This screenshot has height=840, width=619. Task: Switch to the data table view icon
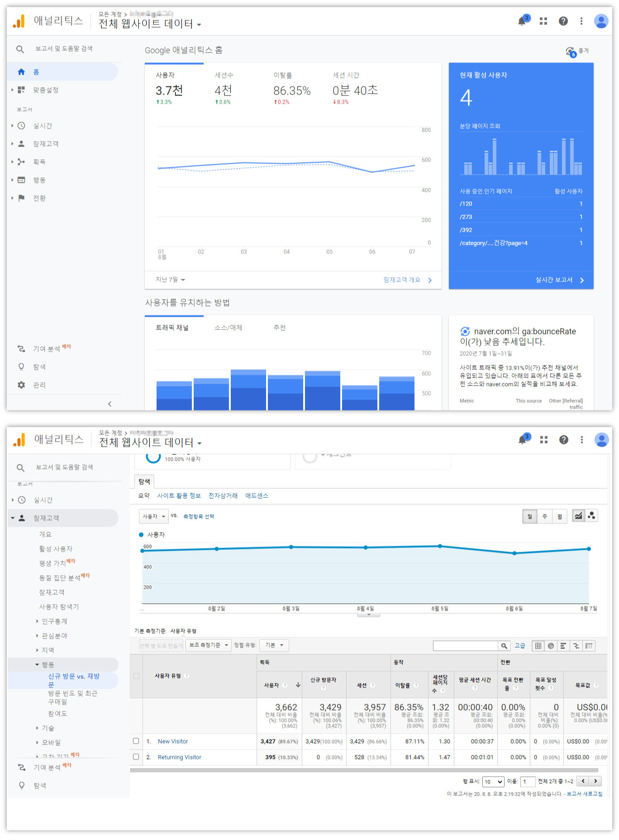pyautogui.click(x=538, y=646)
